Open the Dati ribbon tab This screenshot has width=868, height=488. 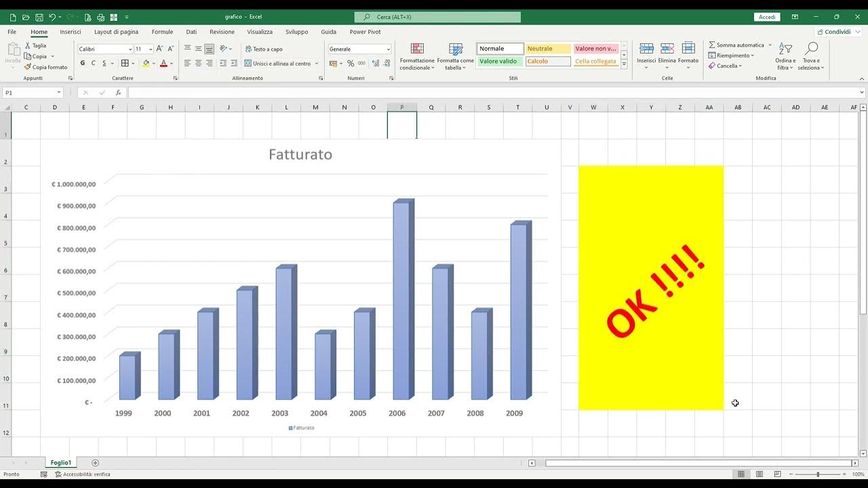191,32
